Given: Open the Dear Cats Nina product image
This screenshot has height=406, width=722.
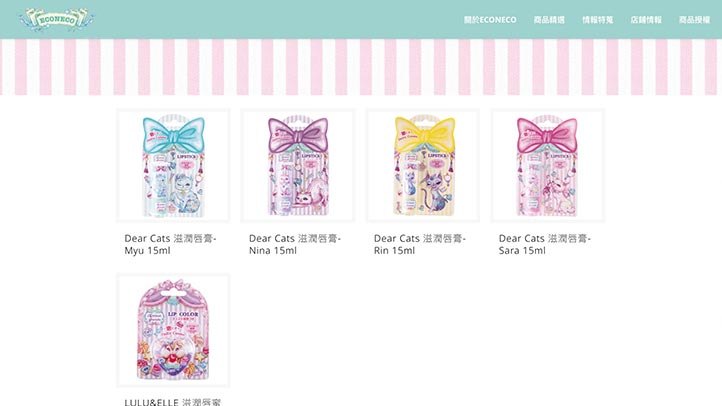Looking at the screenshot, I should click(298, 166).
